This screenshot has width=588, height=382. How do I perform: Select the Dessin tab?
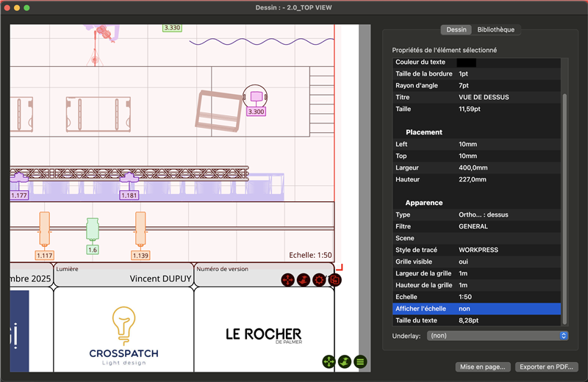click(456, 30)
